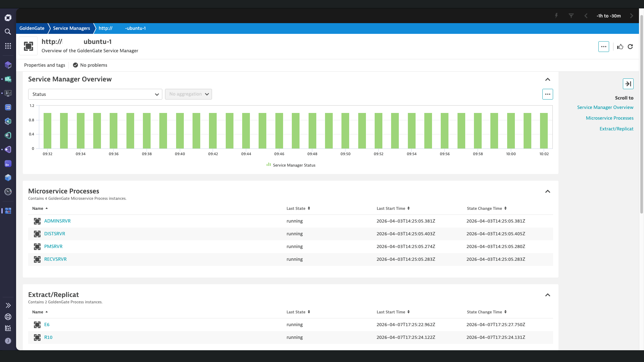Open the blue square nodes app icon
The image size is (644, 362).
pos(8,107)
